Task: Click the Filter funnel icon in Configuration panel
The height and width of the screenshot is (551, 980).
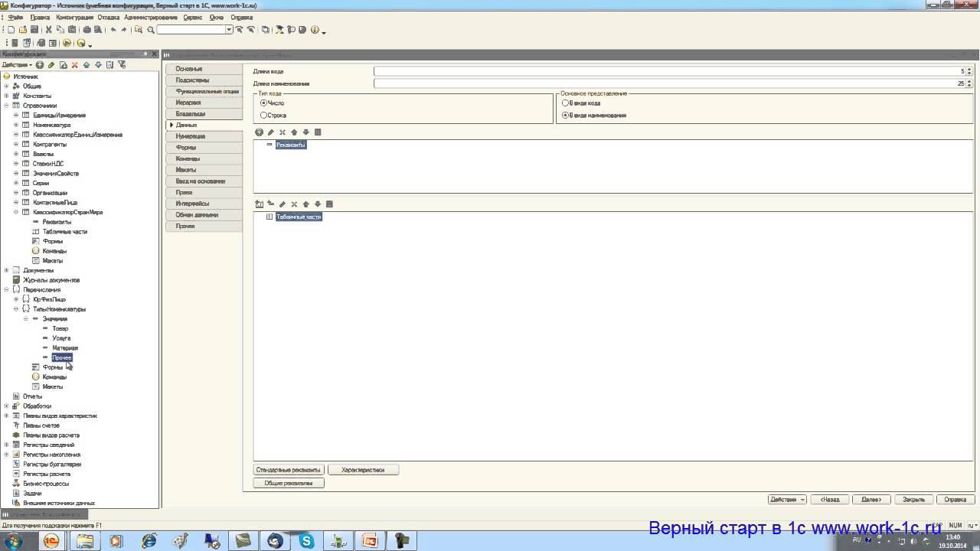Action: (122, 65)
